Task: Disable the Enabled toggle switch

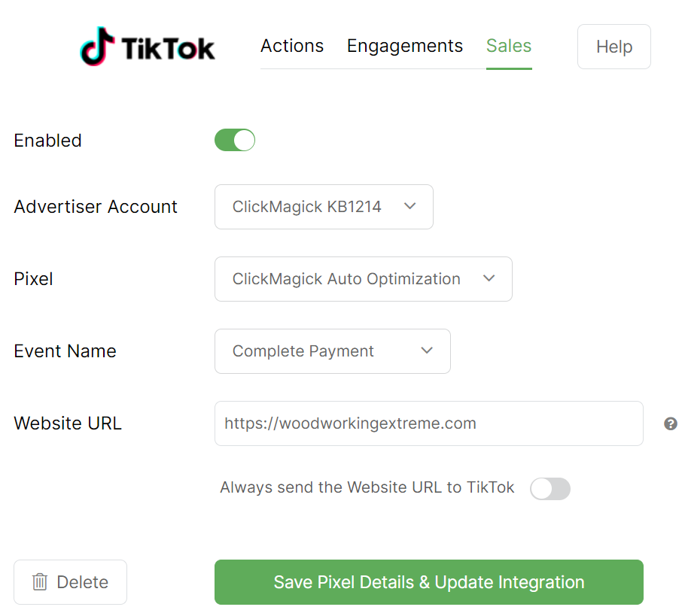Action: (x=235, y=141)
